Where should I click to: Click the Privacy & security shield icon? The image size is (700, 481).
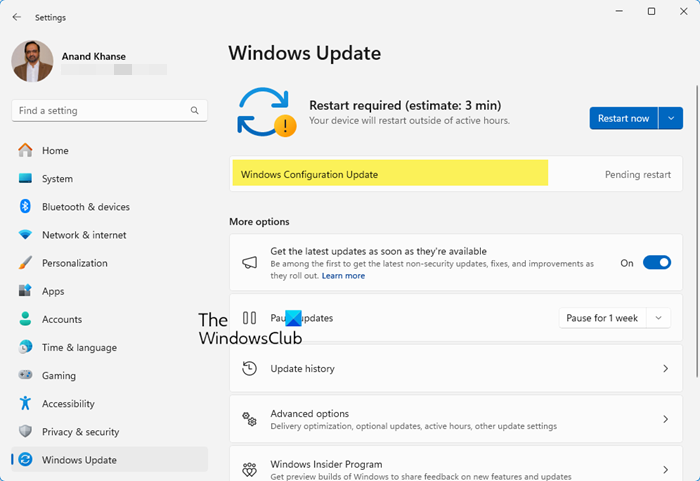coord(25,432)
